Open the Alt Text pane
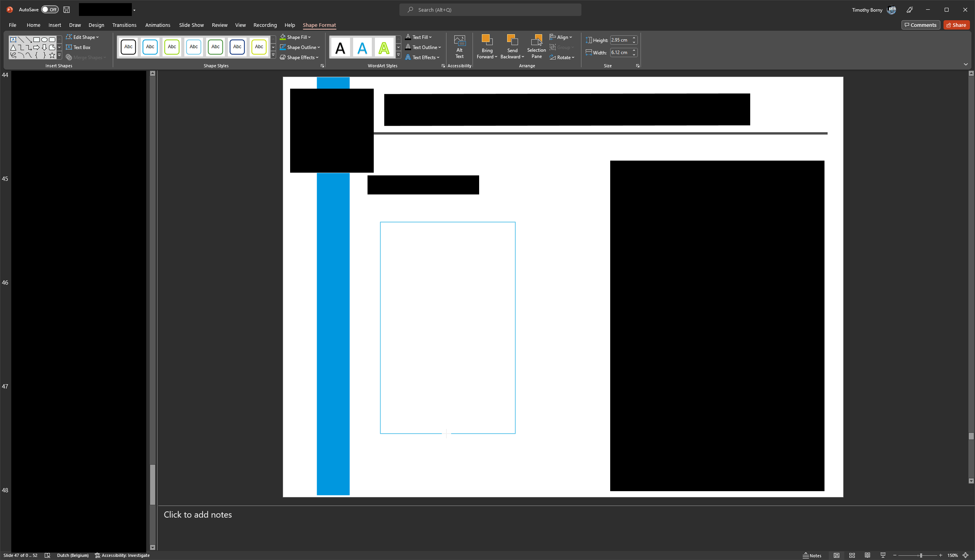The width and height of the screenshot is (975, 560). pos(459,47)
